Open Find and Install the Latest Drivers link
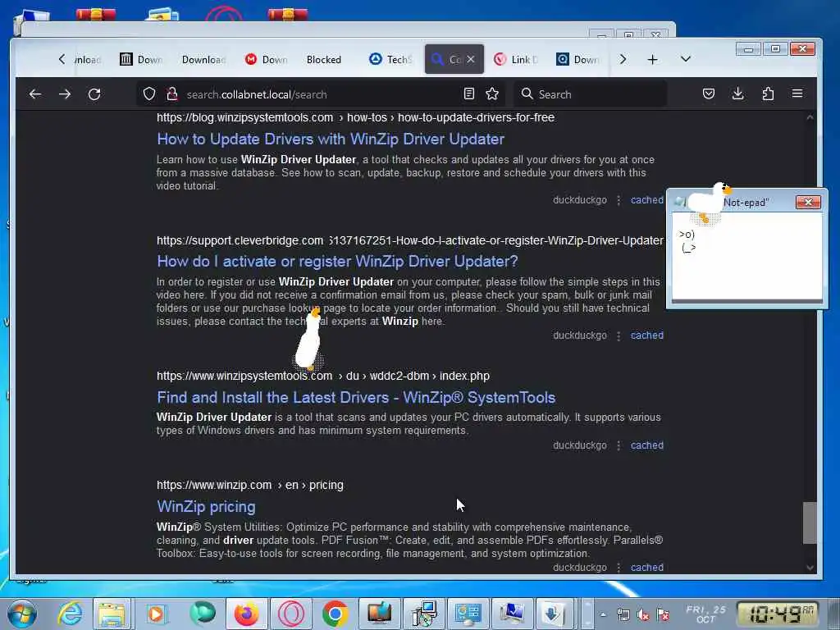This screenshot has width=840, height=630. coord(356,398)
